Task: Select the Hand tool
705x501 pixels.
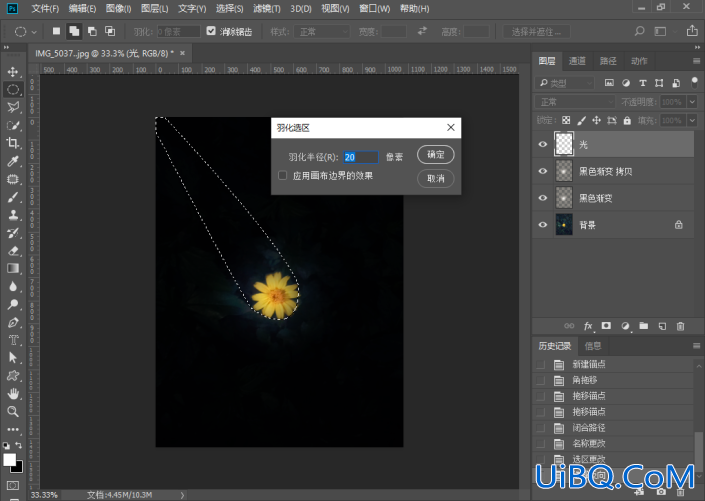Action: click(x=13, y=394)
